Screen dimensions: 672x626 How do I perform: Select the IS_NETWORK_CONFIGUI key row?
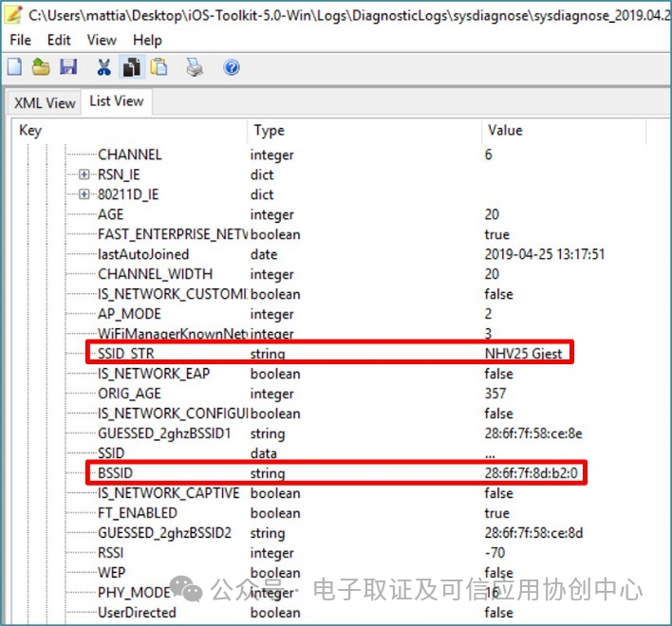point(173,414)
